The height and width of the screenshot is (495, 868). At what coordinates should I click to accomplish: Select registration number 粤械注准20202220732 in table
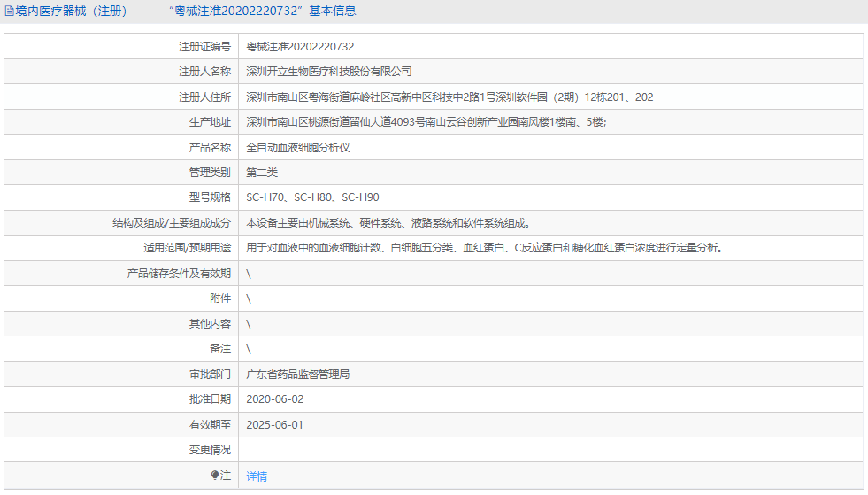pyautogui.click(x=300, y=47)
